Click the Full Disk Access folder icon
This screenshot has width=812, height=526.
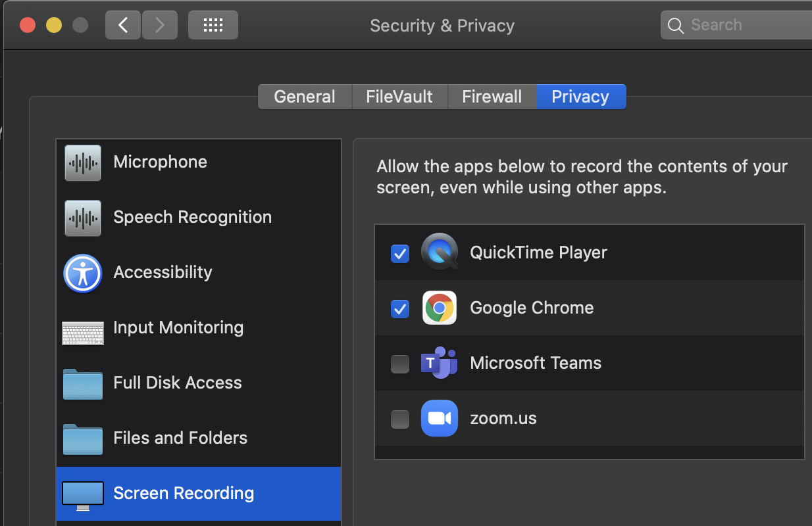[x=83, y=384]
